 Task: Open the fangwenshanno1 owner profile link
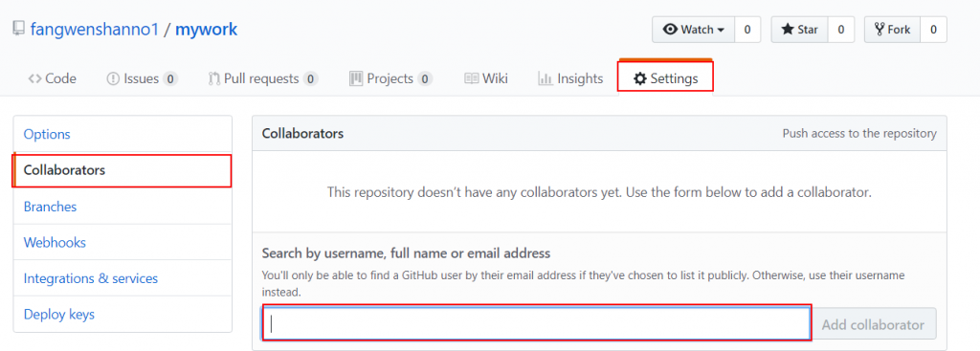click(95, 30)
